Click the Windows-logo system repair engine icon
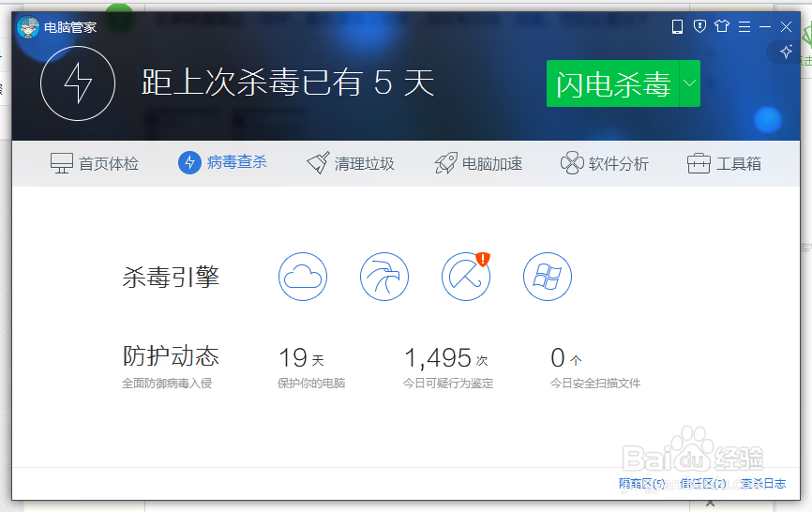This screenshot has height=512, width=812. pyautogui.click(x=548, y=277)
